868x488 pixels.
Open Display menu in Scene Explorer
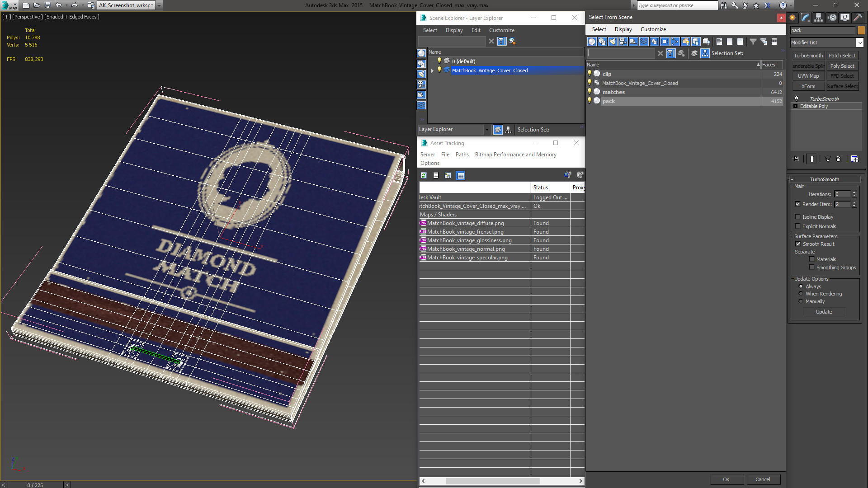pos(454,30)
